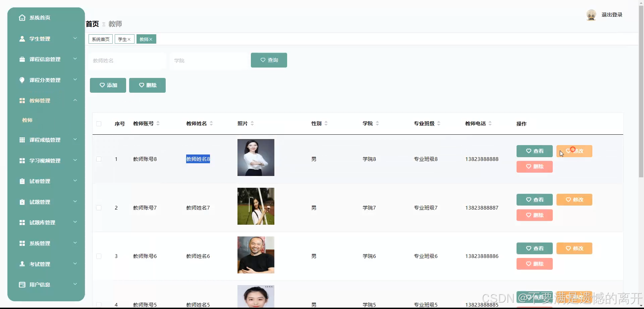
Task: Click the home icon beside 系统首页
Action: [22, 18]
